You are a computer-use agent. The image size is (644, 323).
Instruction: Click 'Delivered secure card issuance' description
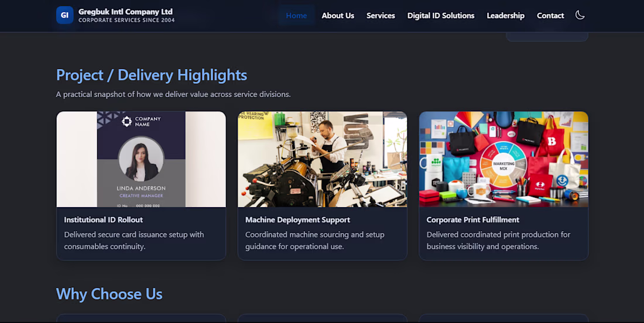134,240
